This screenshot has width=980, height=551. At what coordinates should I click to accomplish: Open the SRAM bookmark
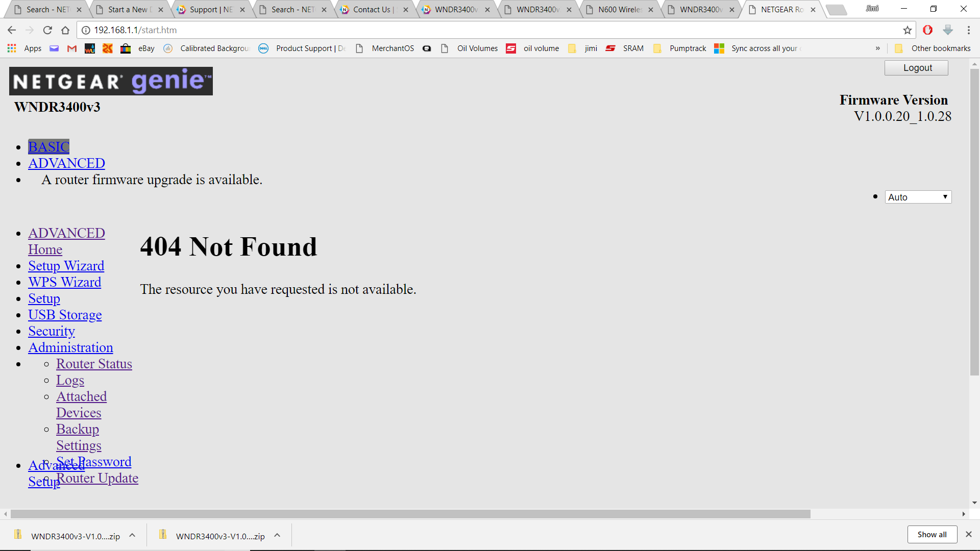[x=625, y=48]
